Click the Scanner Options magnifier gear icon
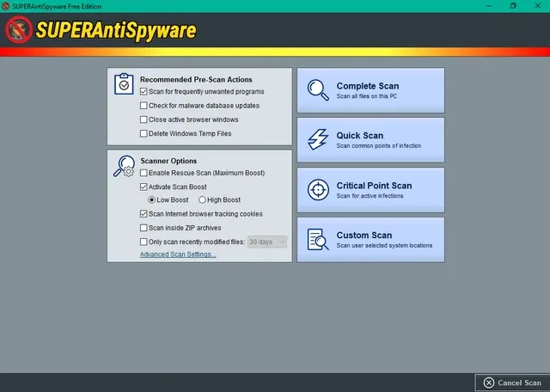Screen dimensions: 550x392 pos(124,166)
